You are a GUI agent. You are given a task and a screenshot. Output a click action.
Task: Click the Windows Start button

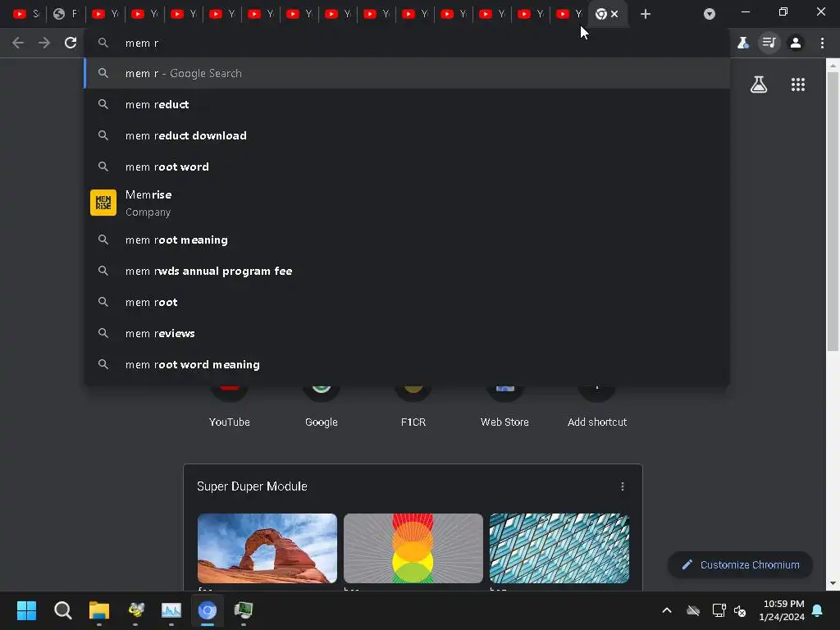coord(26,610)
